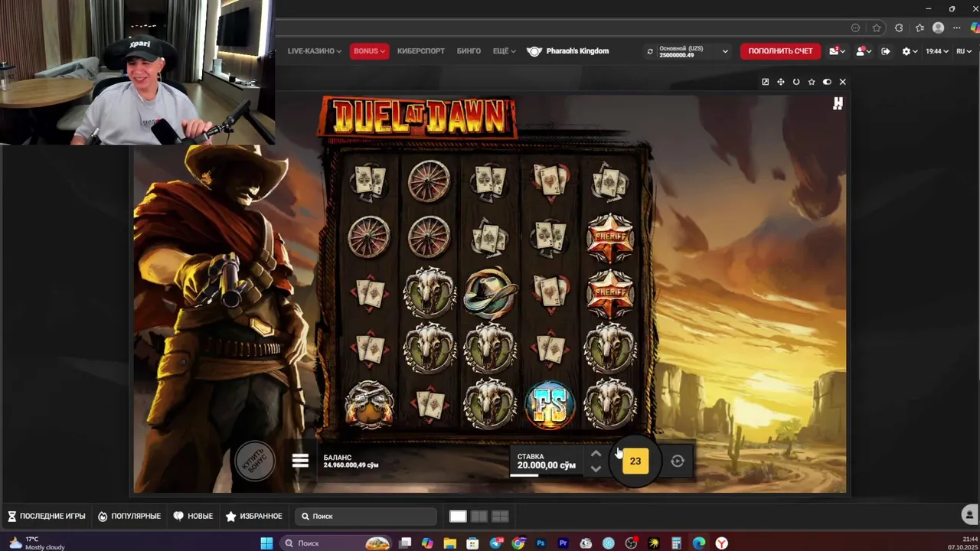Open the LIVE-КАЗИНО menu
Image resolution: width=980 pixels, height=551 pixels.
pos(314,51)
